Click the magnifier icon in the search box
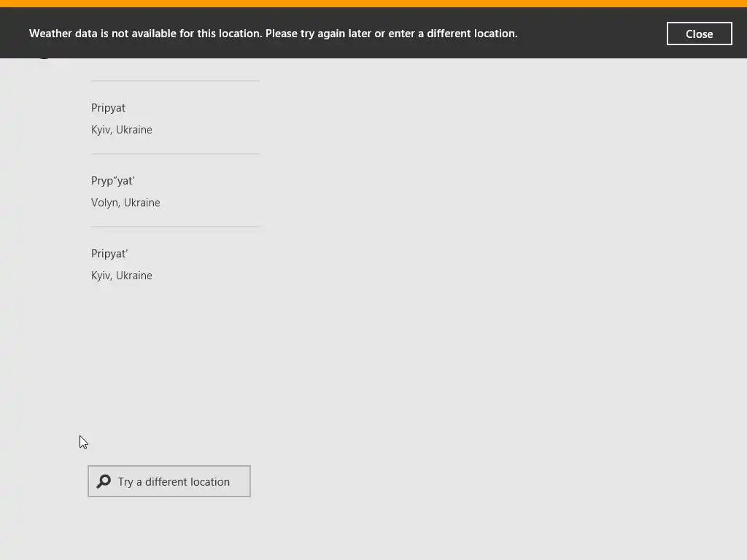747x560 pixels. click(x=104, y=481)
